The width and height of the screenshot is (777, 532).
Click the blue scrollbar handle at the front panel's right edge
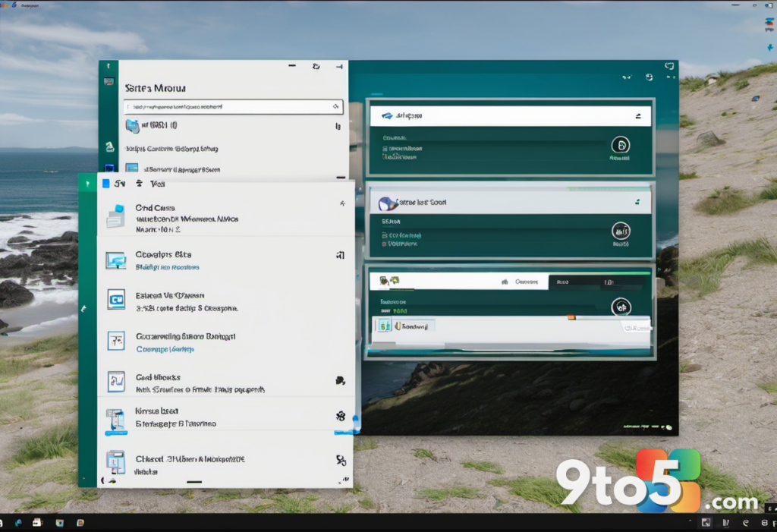[356, 423]
